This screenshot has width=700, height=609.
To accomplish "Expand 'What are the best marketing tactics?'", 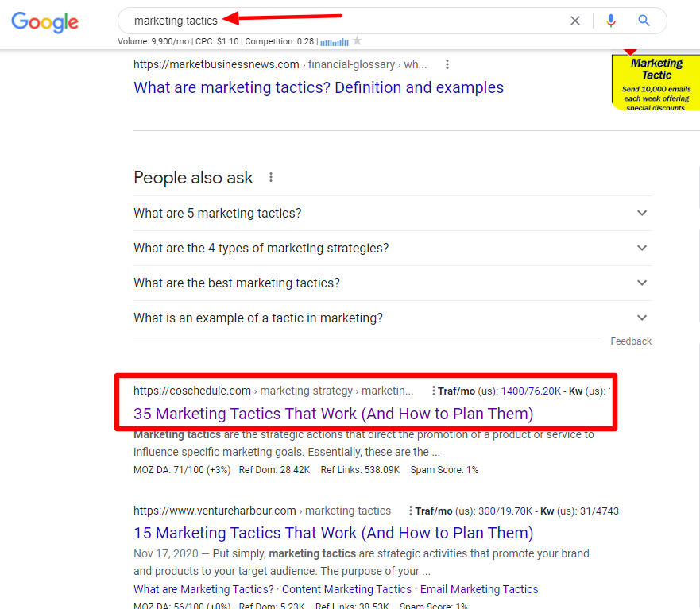I will 393,283.
